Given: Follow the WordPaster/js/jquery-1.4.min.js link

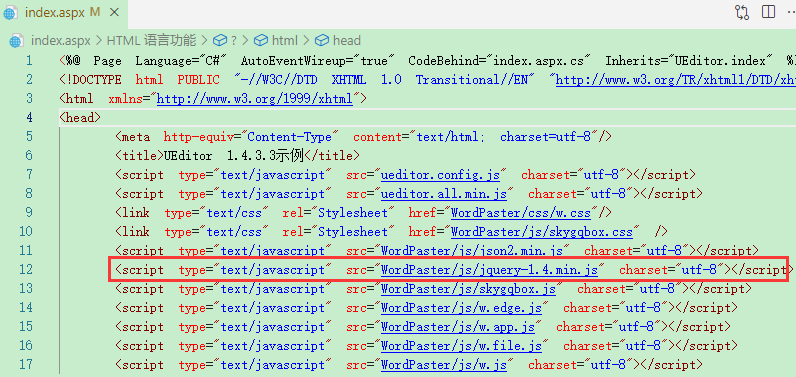Looking at the screenshot, I should coord(489,270).
